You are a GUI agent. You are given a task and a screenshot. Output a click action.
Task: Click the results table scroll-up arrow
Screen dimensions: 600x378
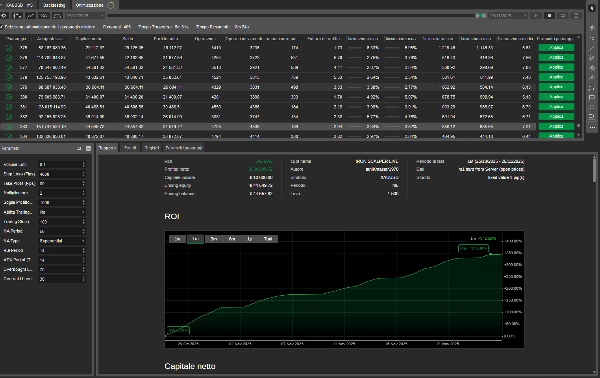[x=578, y=37]
